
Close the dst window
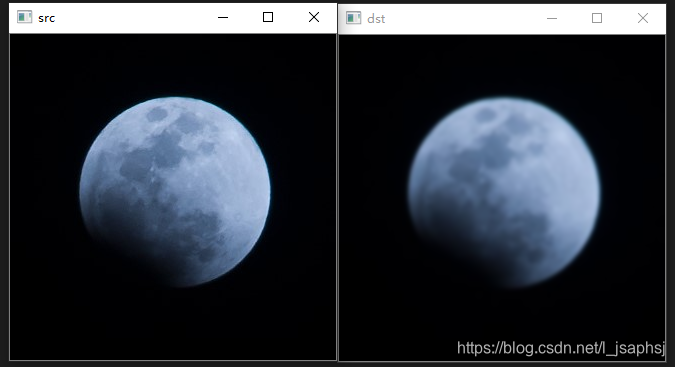643,18
